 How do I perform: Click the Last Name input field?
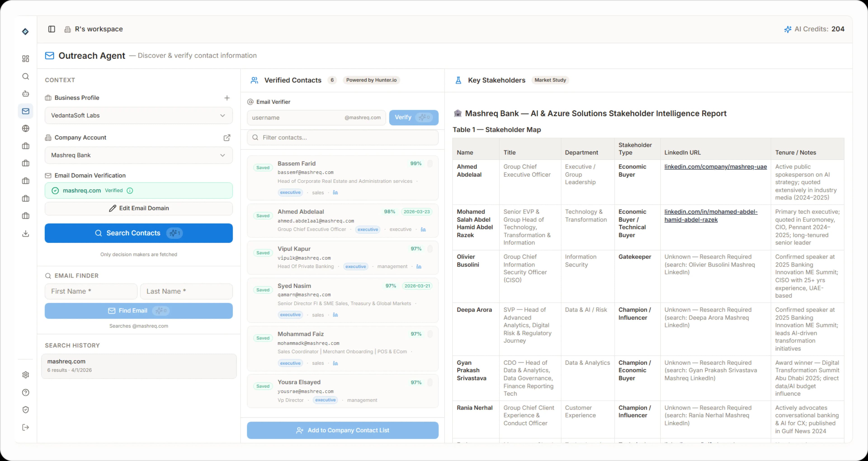tap(186, 291)
